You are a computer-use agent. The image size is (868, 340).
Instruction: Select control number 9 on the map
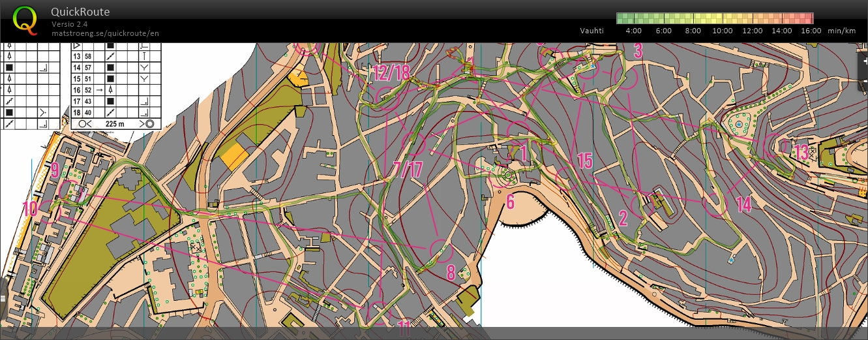[55, 171]
